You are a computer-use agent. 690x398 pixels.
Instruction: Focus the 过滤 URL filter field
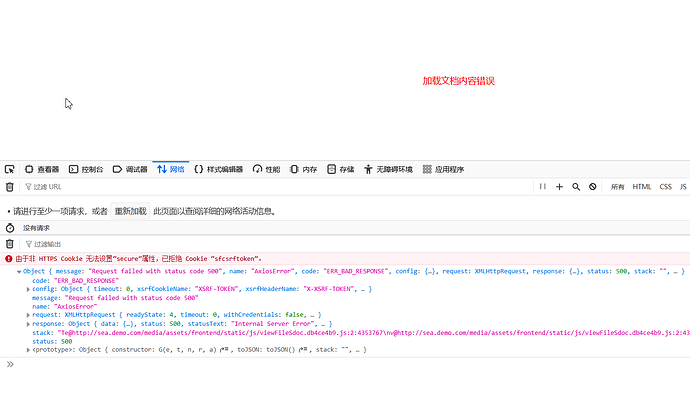[277, 187]
